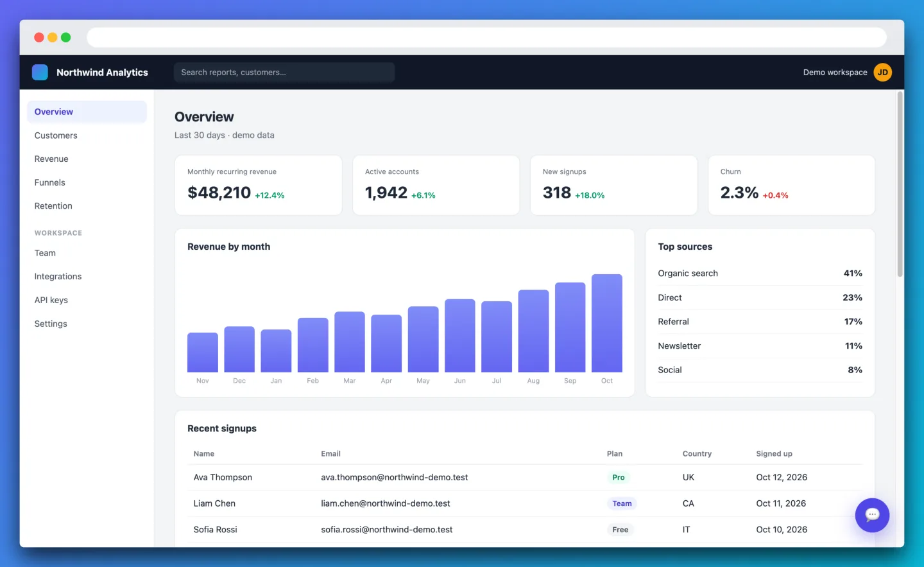Click the green macOS maximize button

[65, 37]
